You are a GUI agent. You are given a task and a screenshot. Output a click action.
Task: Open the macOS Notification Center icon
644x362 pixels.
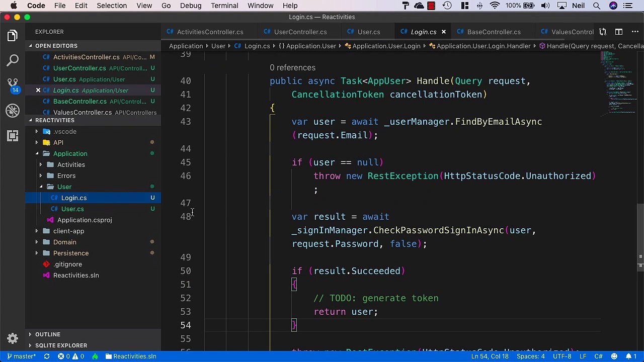click(627, 6)
